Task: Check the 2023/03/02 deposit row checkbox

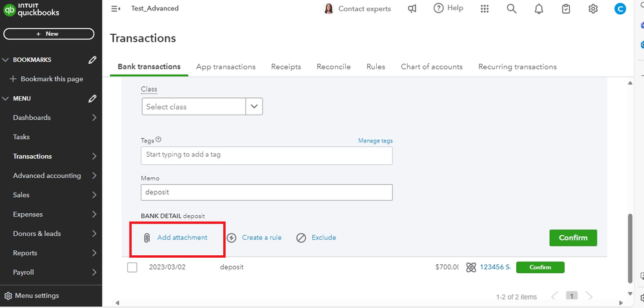Action: pos(132,267)
